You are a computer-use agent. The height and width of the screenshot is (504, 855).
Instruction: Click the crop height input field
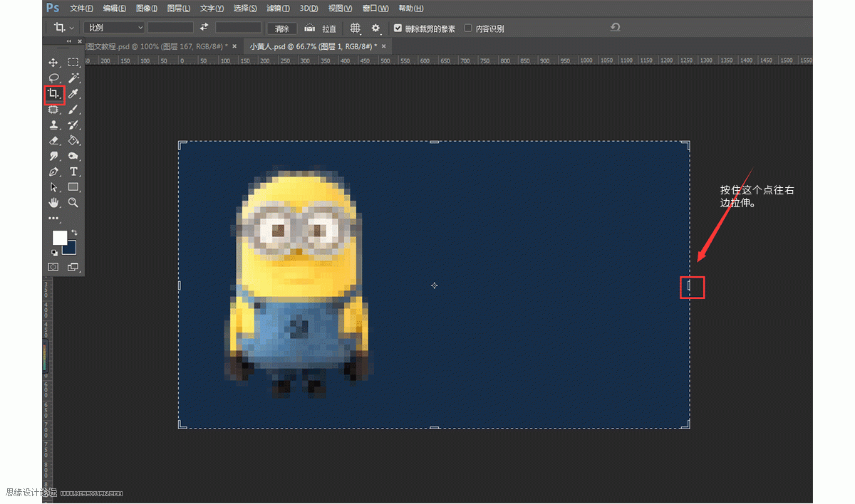[238, 27]
